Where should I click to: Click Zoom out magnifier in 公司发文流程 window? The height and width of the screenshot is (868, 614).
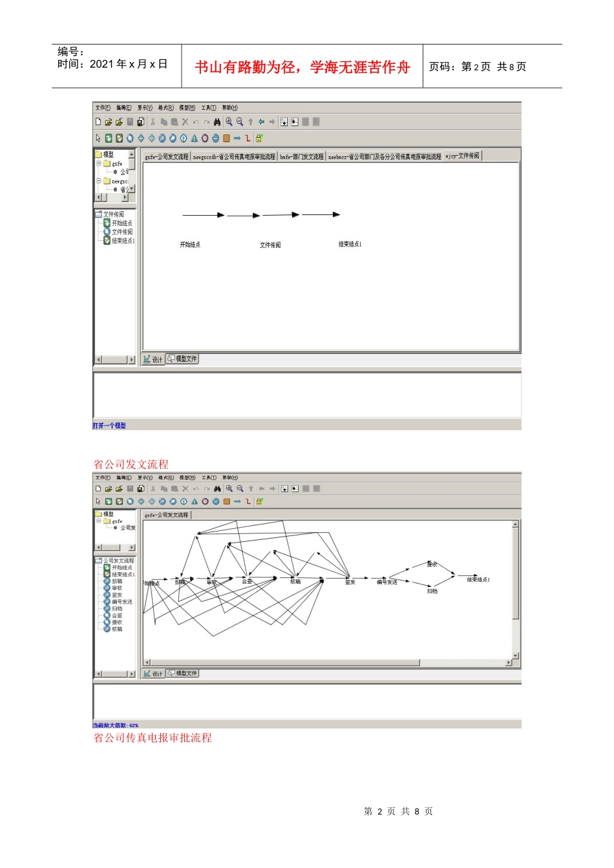(x=240, y=489)
